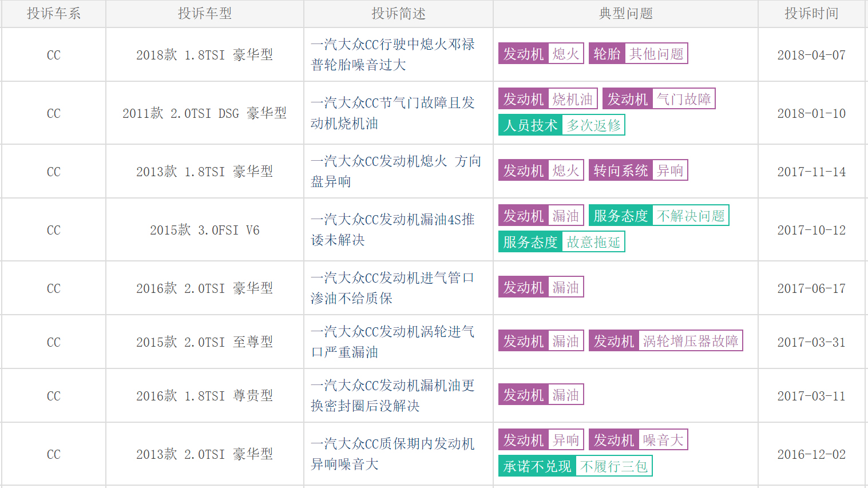Click the 投诉车型 column header
Viewport: 868px width, 488px height.
[205, 14]
